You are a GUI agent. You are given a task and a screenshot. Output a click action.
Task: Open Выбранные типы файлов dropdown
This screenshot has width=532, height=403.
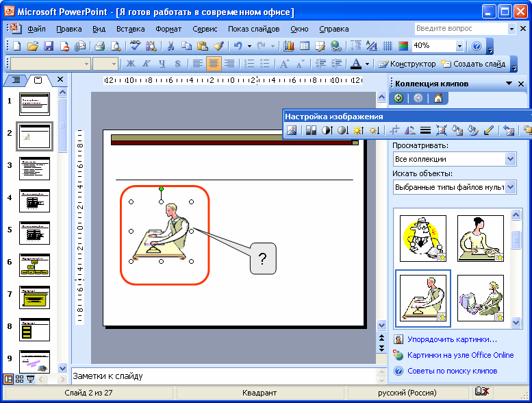[x=511, y=187]
